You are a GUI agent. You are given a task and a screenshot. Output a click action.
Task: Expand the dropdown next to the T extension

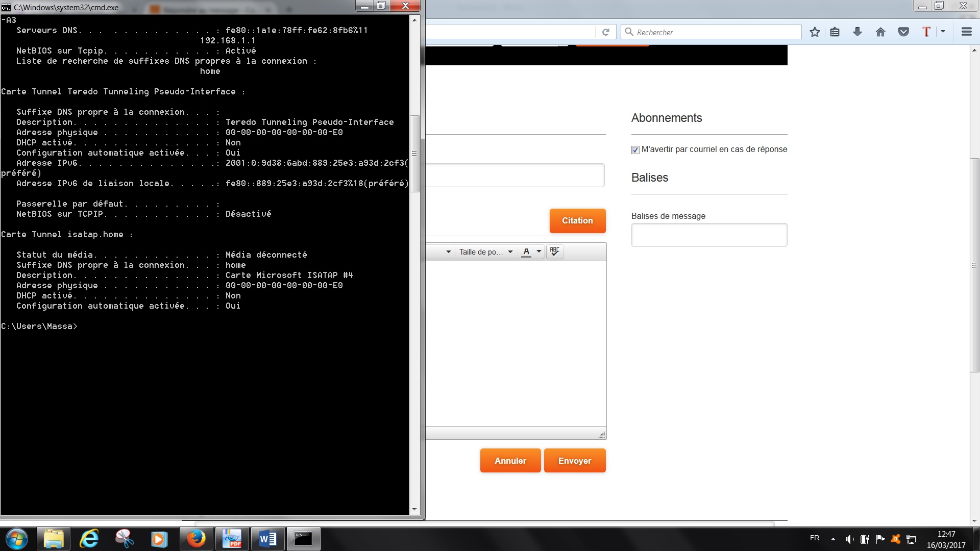pyautogui.click(x=943, y=32)
